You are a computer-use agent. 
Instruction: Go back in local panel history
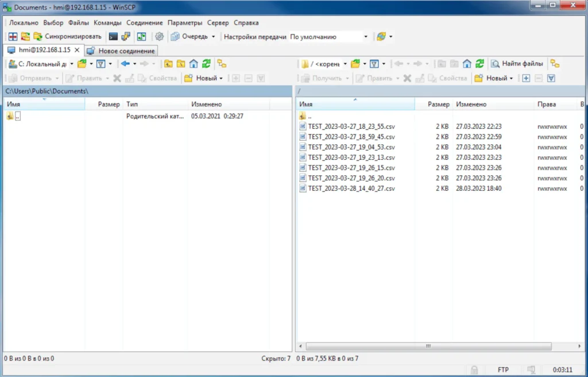tap(125, 64)
